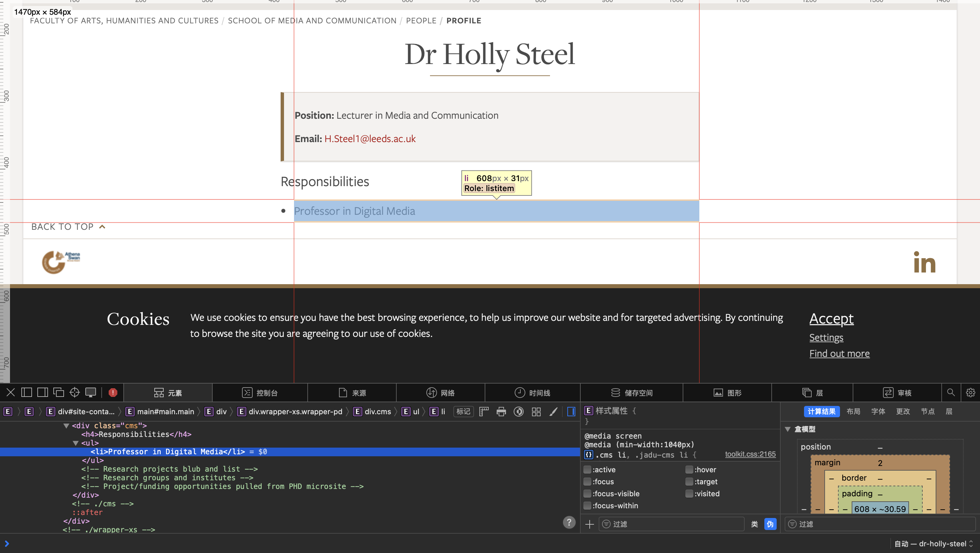Toggle the rulers icon in DOM toolbar

pos(484,412)
